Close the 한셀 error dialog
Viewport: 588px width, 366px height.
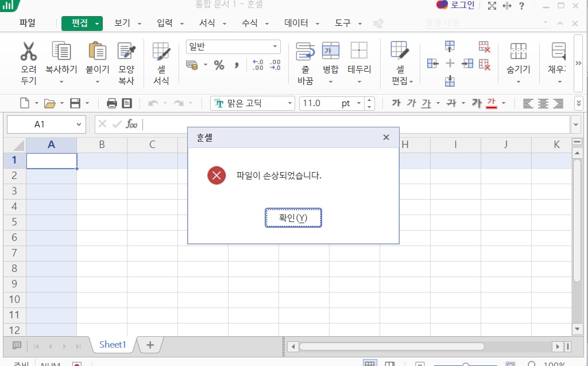pos(386,137)
